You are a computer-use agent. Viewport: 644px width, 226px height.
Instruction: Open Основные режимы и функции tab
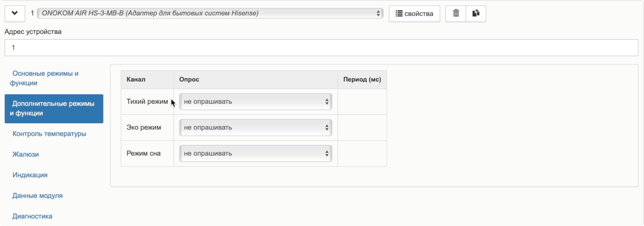click(x=45, y=78)
